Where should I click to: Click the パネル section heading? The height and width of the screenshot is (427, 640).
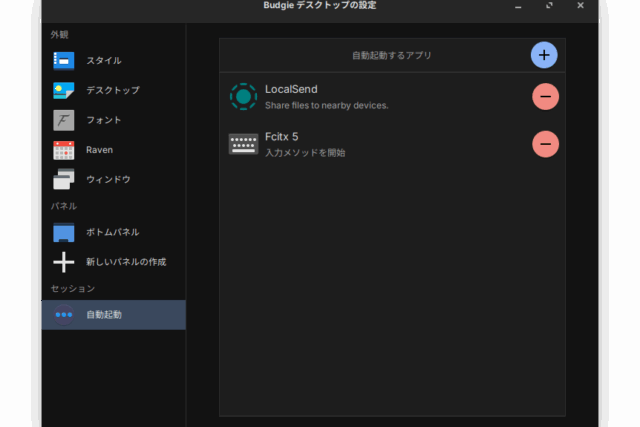coord(64,206)
